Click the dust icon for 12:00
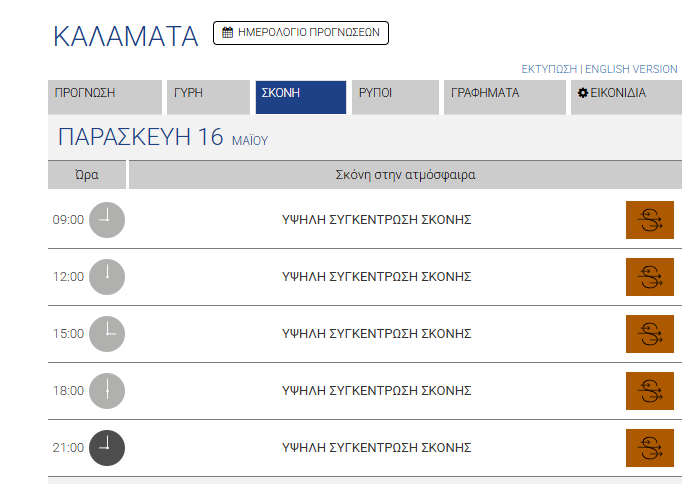 (650, 277)
